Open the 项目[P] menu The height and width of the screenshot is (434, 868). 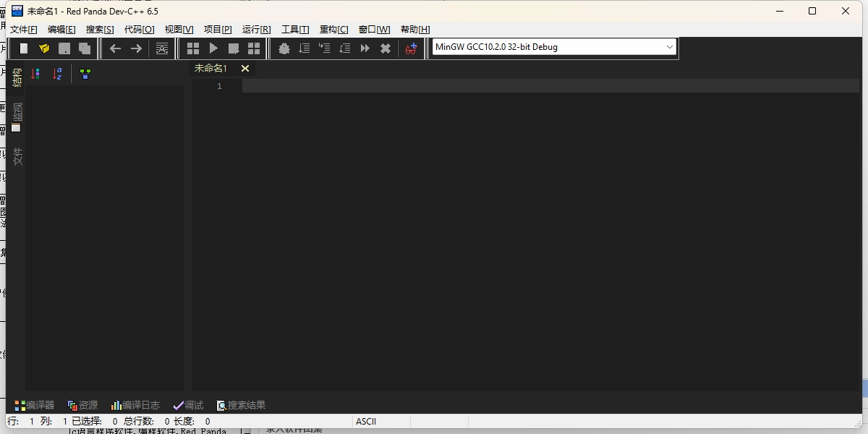pyautogui.click(x=218, y=30)
